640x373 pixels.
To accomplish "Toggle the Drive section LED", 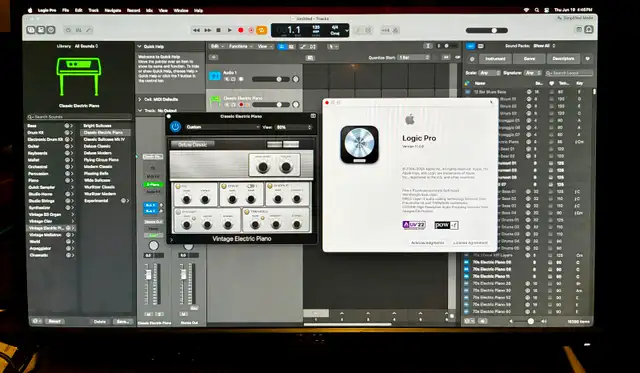I will 224,186.
